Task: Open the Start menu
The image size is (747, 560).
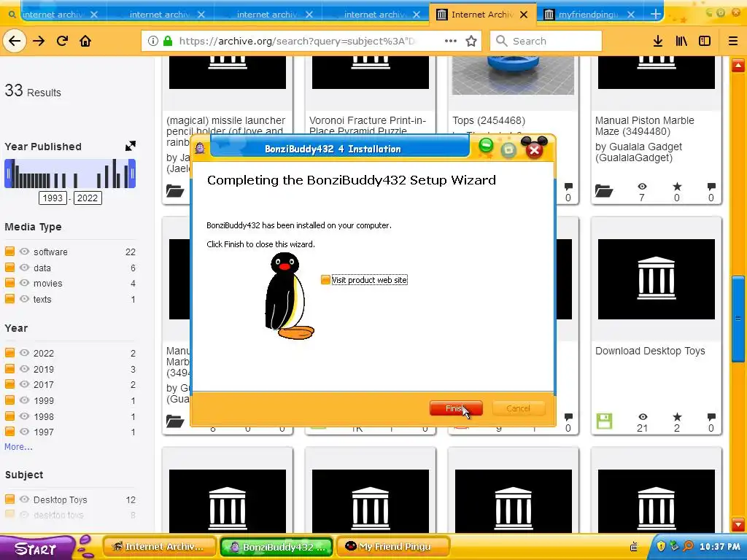Action: coord(36,548)
